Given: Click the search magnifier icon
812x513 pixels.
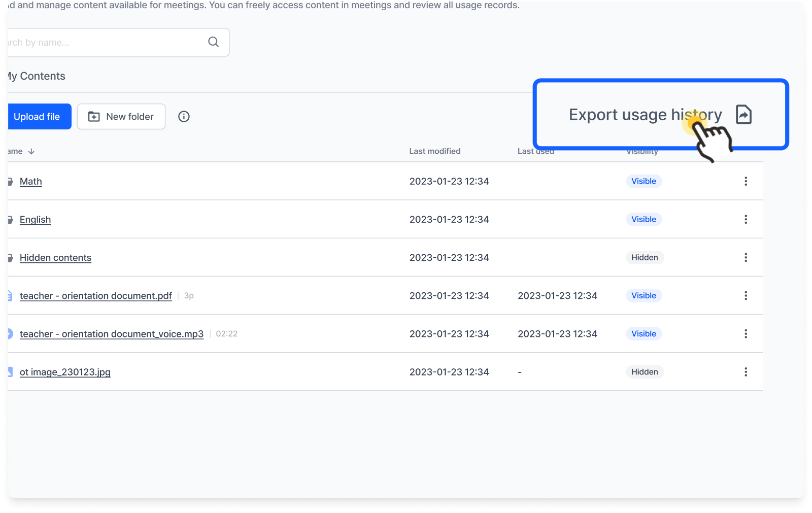Looking at the screenshot, I should click(214, 42).
